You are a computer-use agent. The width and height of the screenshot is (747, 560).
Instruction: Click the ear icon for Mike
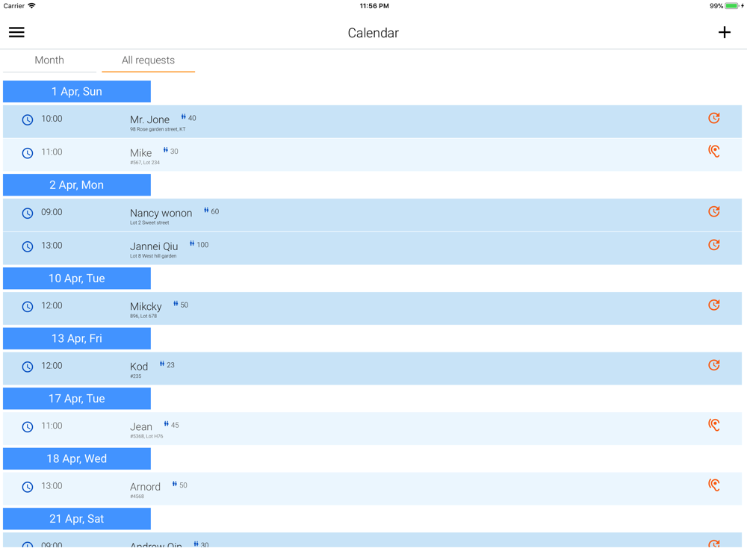click(713, 152)
